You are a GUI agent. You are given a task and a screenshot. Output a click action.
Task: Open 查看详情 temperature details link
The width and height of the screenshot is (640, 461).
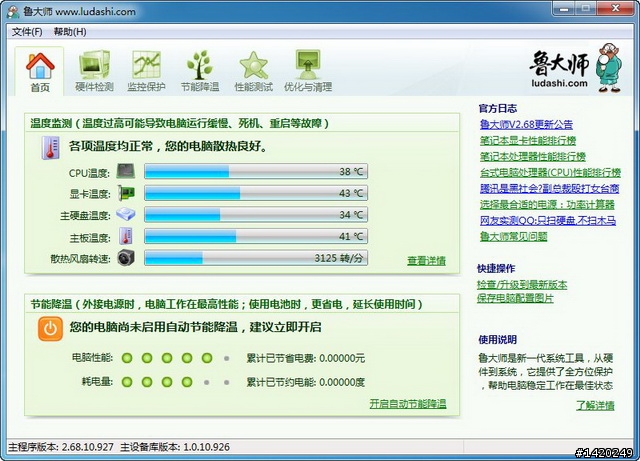tap(427, 261)
